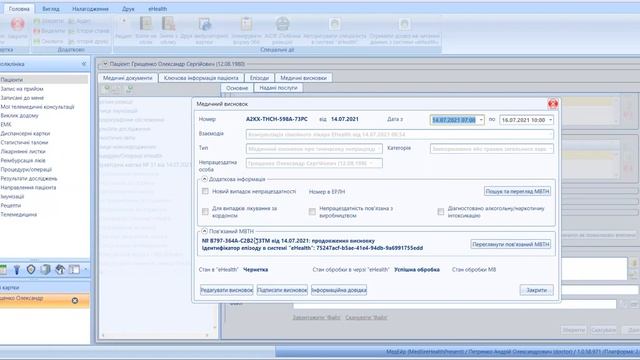Open Ключова інформація пацієнта tab
This screenshot has height=360, width=640.
click(x=201, y=78)
